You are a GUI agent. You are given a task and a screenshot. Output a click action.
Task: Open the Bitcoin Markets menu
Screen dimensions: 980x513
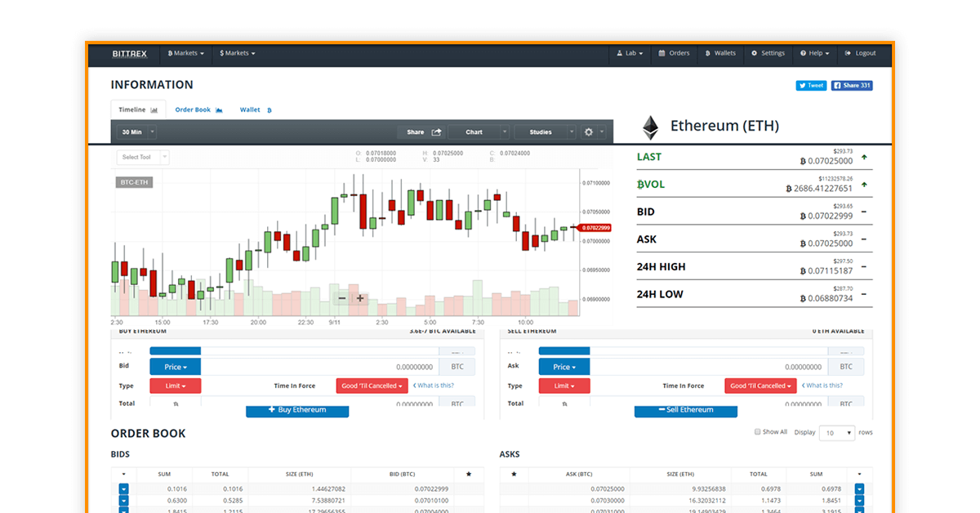(x=186, y=54)
